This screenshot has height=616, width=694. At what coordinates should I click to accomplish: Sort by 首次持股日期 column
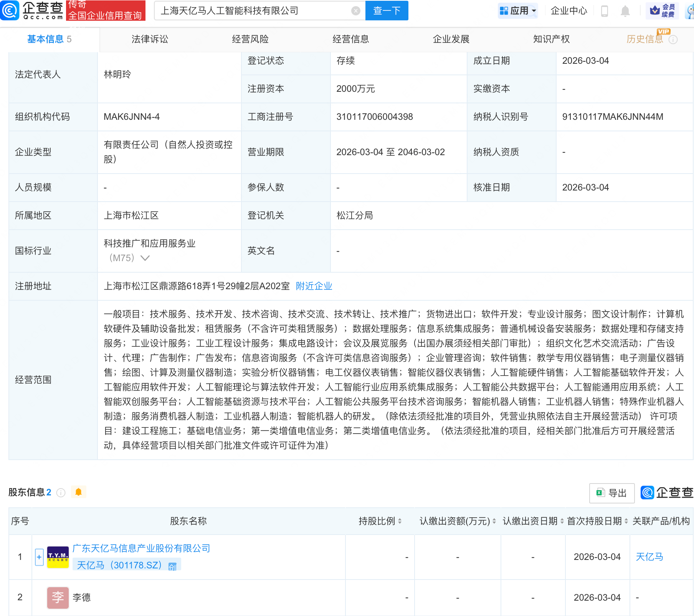[626, 521]
